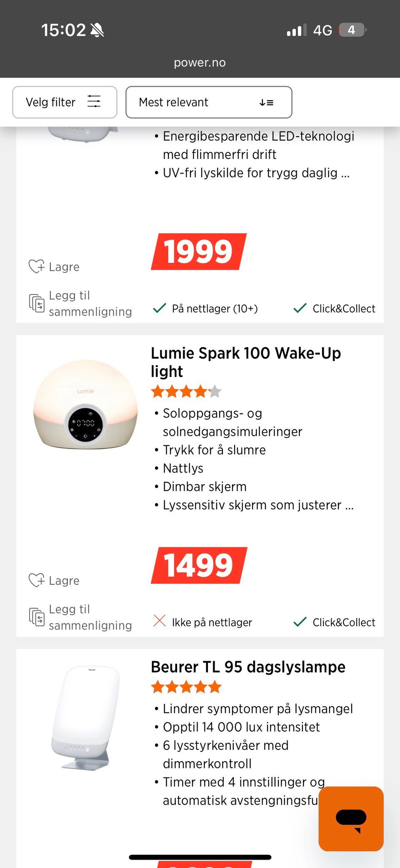Open Beurer TL 95 dagslyslampe title
The image size is (400, 868).
[248, 667]
